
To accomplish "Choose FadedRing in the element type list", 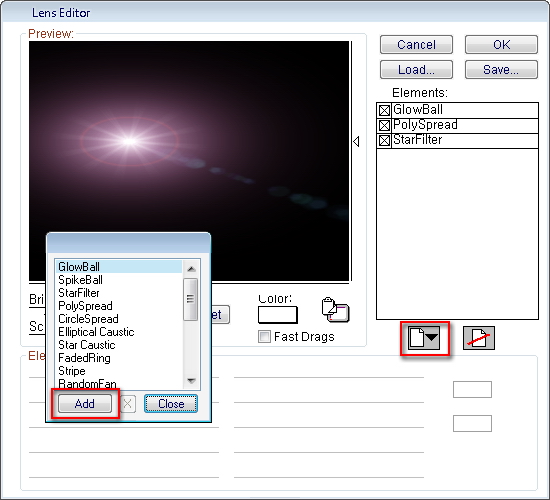I will point(84,358).
